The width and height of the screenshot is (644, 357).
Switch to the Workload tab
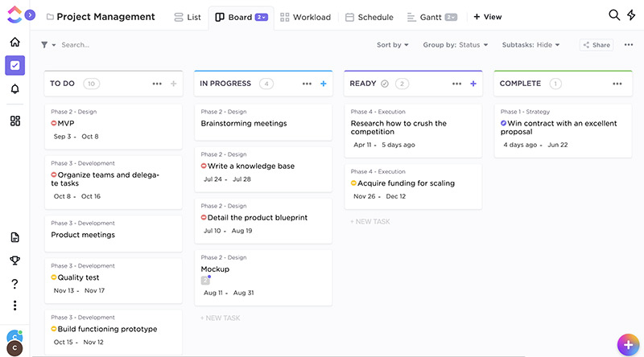(x=304, y=17)
